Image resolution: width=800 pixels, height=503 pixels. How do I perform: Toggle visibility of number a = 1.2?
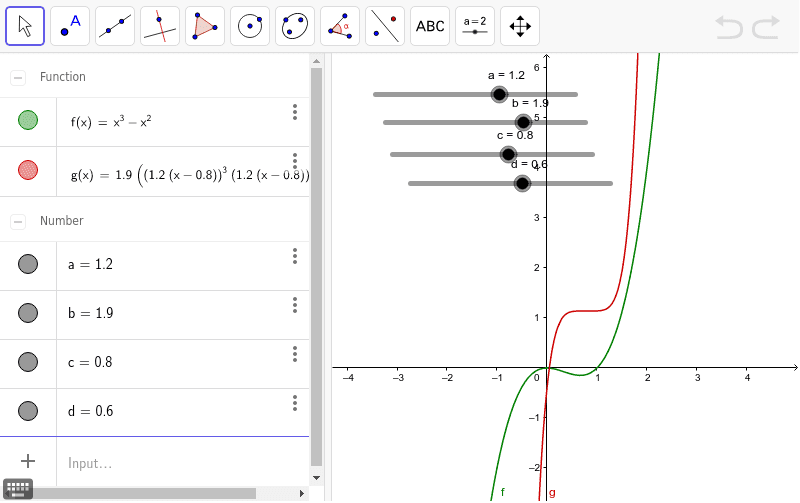28,264
